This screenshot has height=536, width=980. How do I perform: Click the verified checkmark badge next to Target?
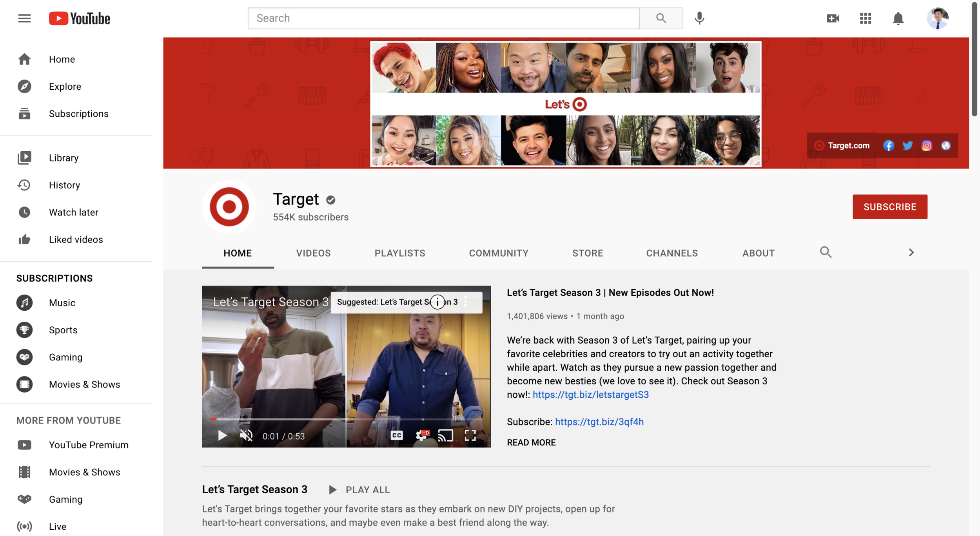330,200
